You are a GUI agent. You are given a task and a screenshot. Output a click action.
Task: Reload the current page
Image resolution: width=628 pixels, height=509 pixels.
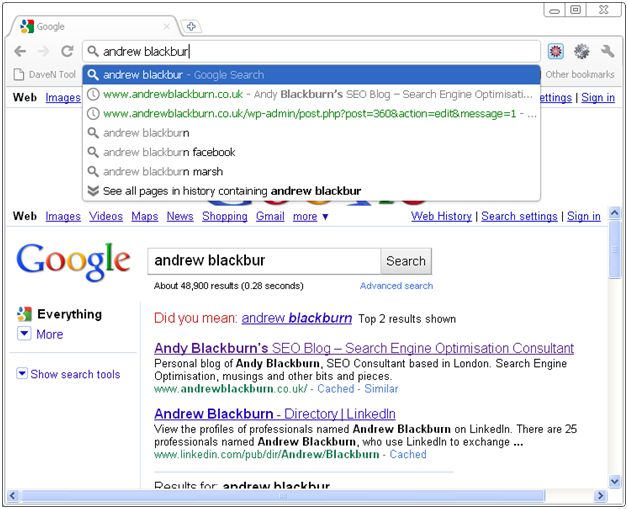tap(67, 51)
